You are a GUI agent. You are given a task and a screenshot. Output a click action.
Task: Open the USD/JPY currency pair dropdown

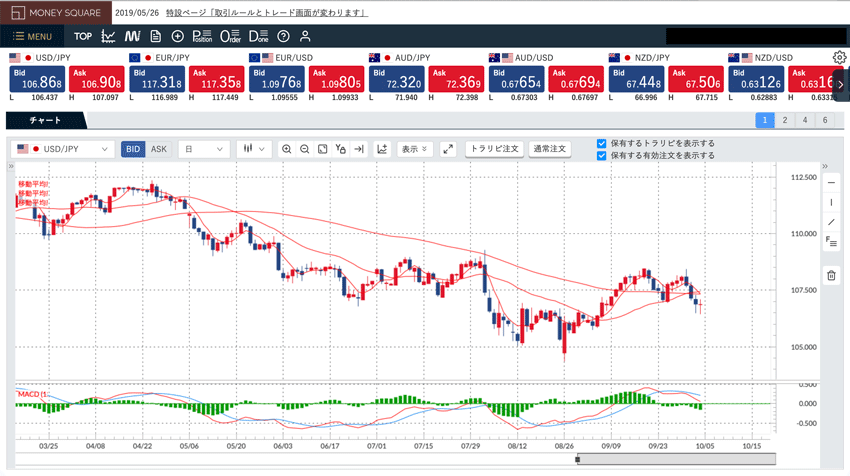click(x=64, y=149)
